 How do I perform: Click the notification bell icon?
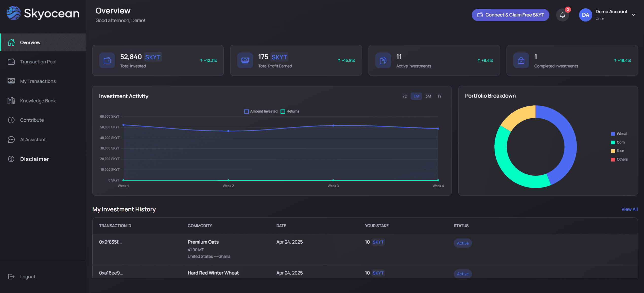point(562,15)
